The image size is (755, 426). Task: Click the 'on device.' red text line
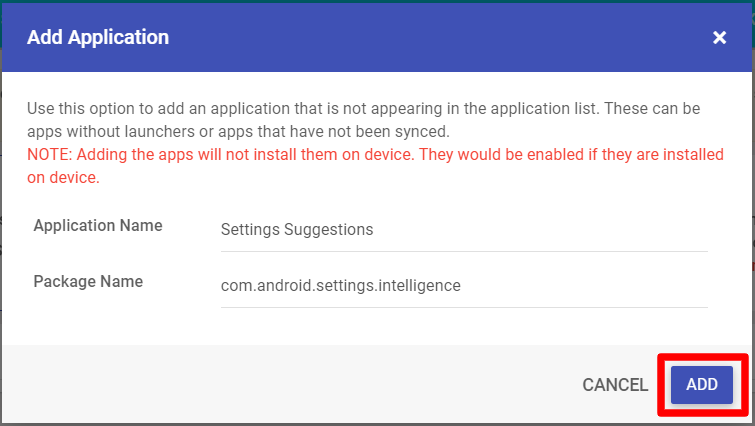tap(63, 178)
